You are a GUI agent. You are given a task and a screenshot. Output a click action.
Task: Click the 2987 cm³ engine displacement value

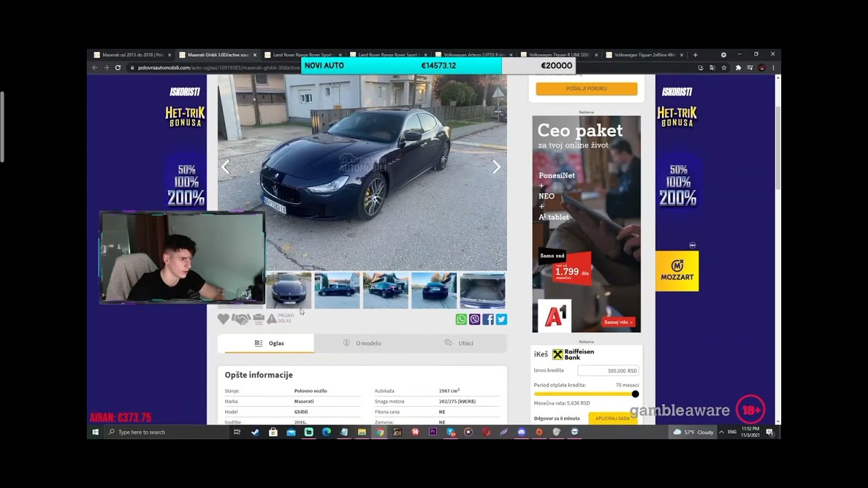(449, 391)
